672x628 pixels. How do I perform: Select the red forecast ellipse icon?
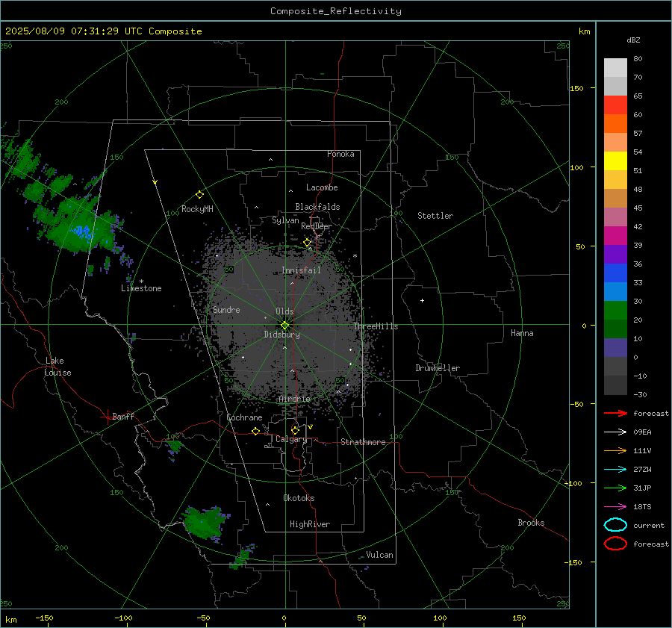615,544
